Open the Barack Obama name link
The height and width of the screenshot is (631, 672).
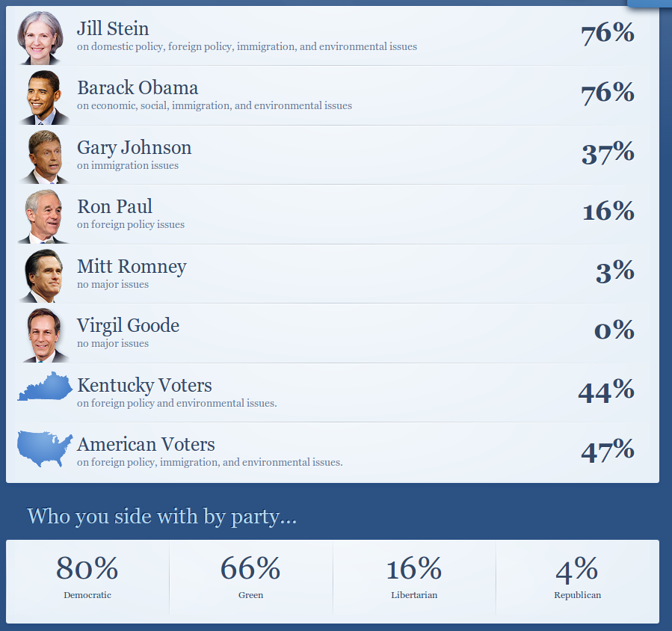click(138, 88)
